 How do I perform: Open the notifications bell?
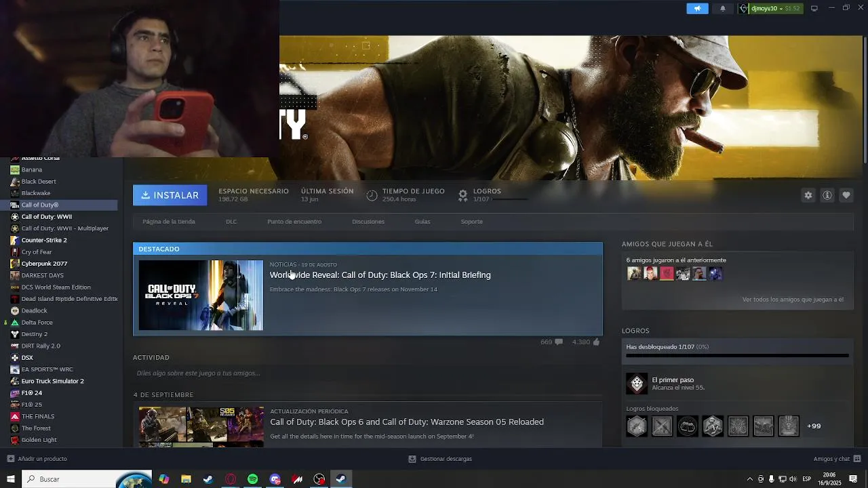click(722, 8)
